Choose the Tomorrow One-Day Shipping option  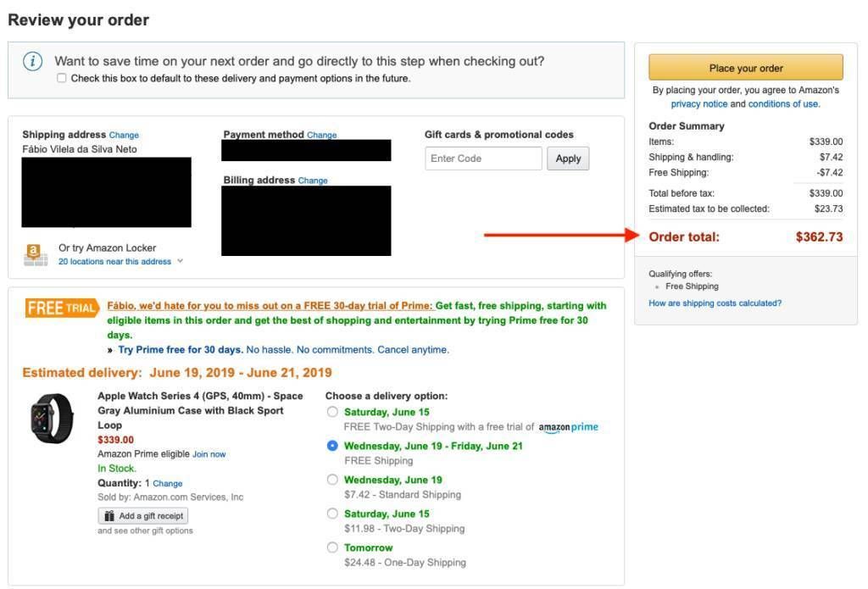pos(332,547)
